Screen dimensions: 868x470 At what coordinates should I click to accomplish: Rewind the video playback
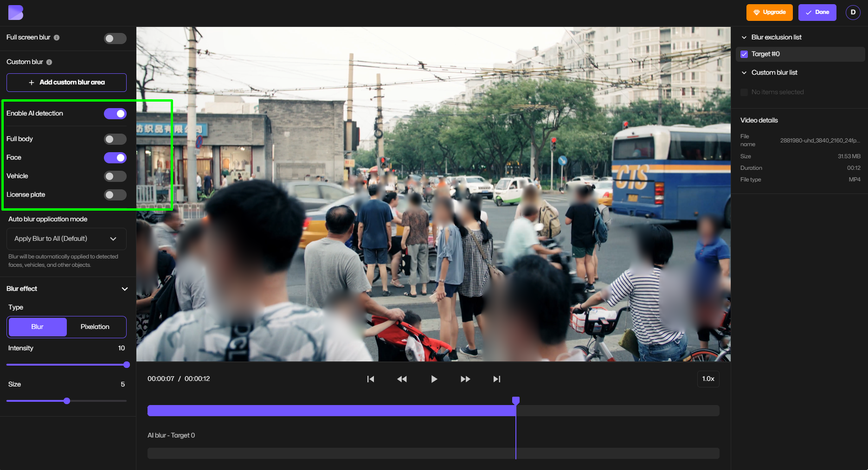point(402,379)
